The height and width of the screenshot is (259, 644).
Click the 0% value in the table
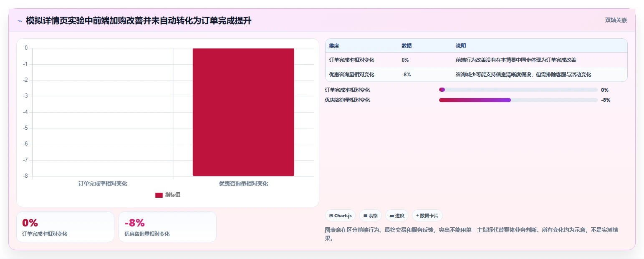tap(405, 60)
